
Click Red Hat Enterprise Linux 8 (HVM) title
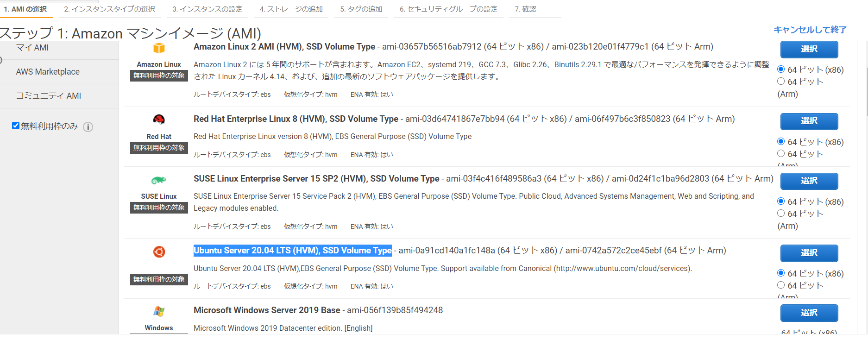(x=296, y=119)
